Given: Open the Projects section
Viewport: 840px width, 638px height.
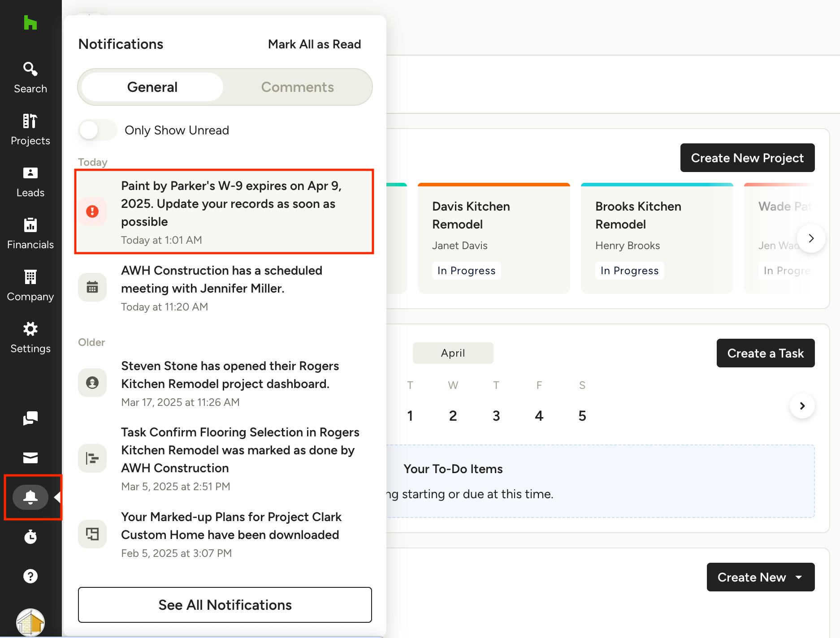Looking at the screenshot, I should (30, 129).
